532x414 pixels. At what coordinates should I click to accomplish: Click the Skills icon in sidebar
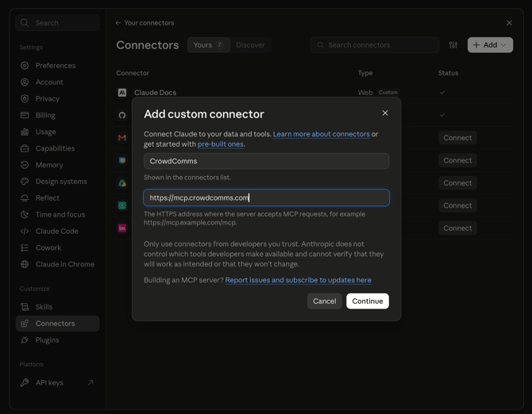point(25,307)
